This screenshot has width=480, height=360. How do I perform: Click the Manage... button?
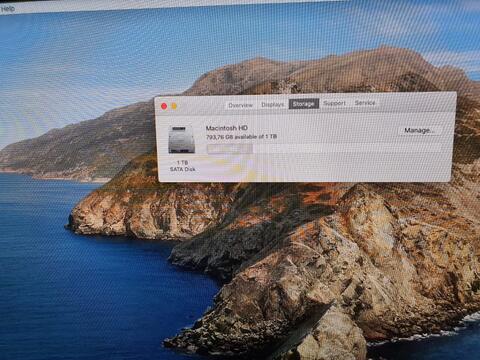420,130
